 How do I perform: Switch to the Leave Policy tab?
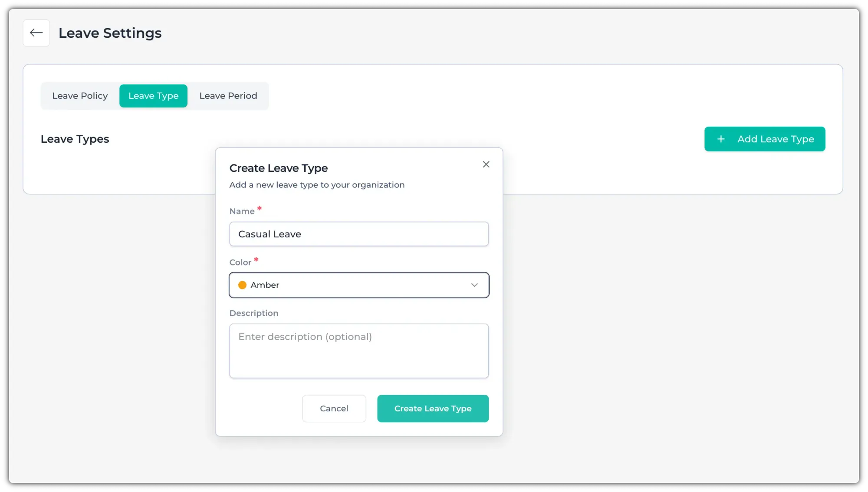(80, 96)
